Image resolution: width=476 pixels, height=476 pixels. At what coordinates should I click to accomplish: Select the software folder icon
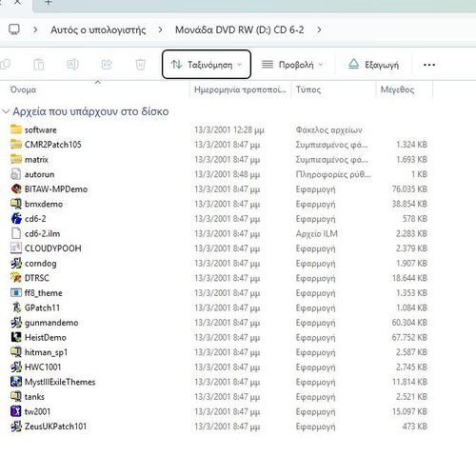pyautogui.click(x=16, y=129)
